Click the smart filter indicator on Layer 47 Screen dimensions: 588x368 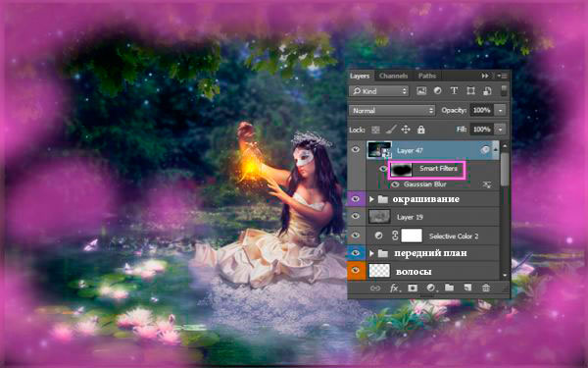[x=485, y=150]
